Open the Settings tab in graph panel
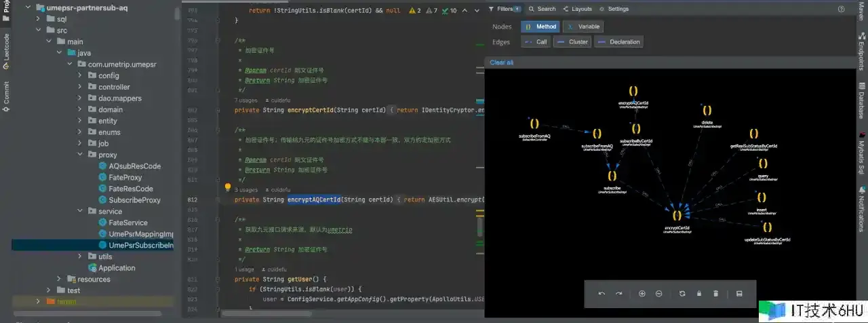The image size is (868, 323). click(613, 9)
